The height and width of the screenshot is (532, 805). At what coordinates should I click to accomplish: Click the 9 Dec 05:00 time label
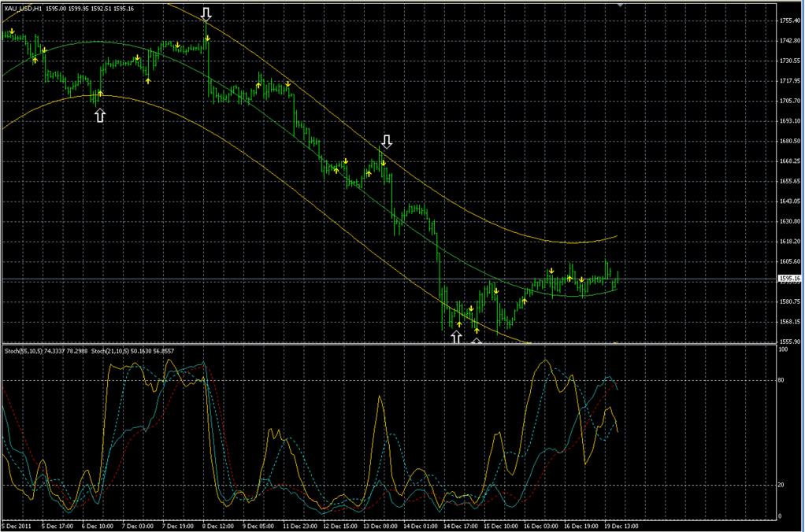tap(258, 526)
